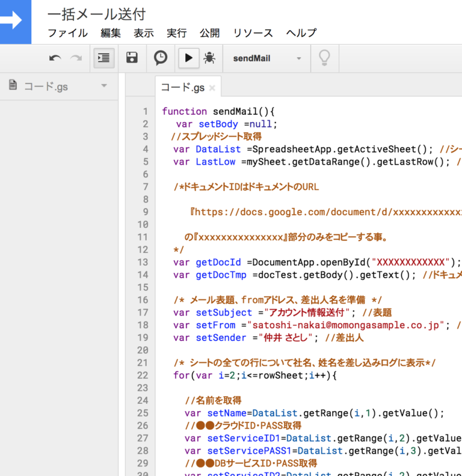Click the lightbulb hint icon

[x=324, y=58]
